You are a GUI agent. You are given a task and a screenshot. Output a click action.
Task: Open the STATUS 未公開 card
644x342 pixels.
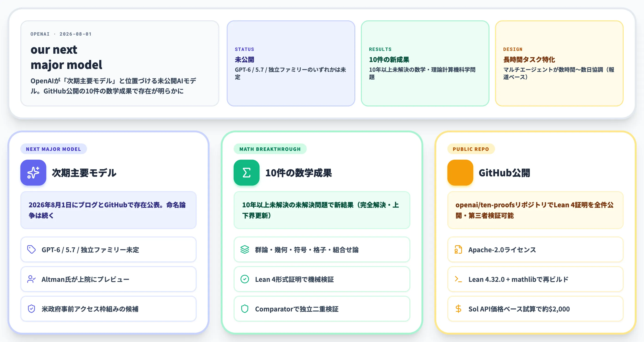[291, 63]
